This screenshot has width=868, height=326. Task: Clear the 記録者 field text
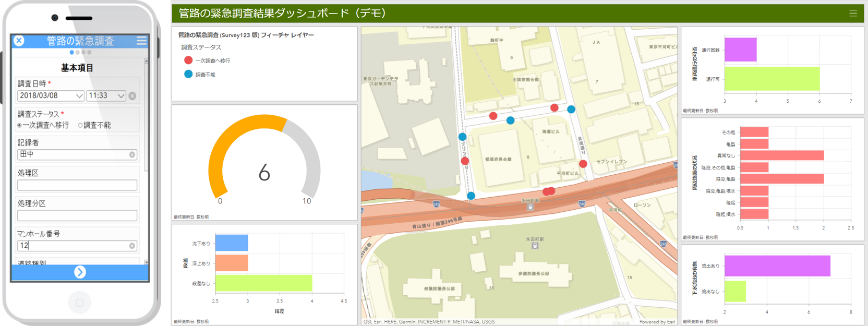(132, 154)
